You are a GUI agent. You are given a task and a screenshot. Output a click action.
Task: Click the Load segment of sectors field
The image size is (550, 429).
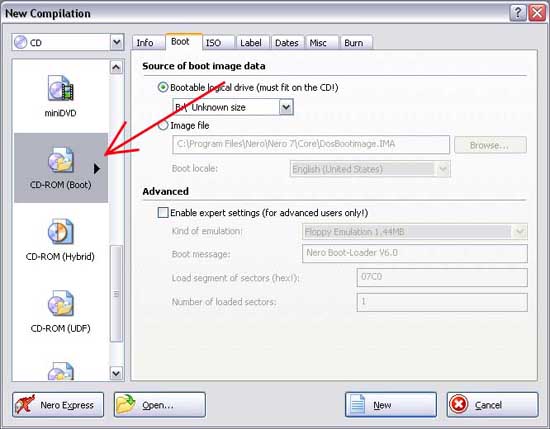442,277
